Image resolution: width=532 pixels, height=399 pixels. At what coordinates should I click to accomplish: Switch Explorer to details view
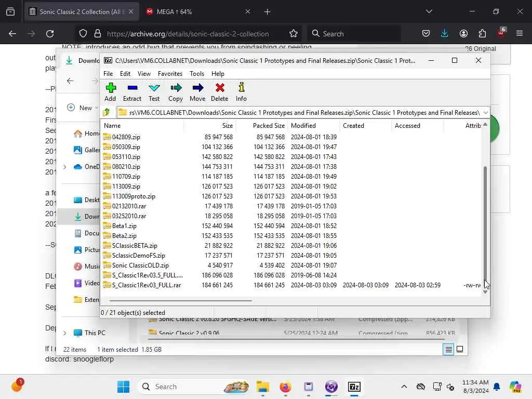point(448,349)
